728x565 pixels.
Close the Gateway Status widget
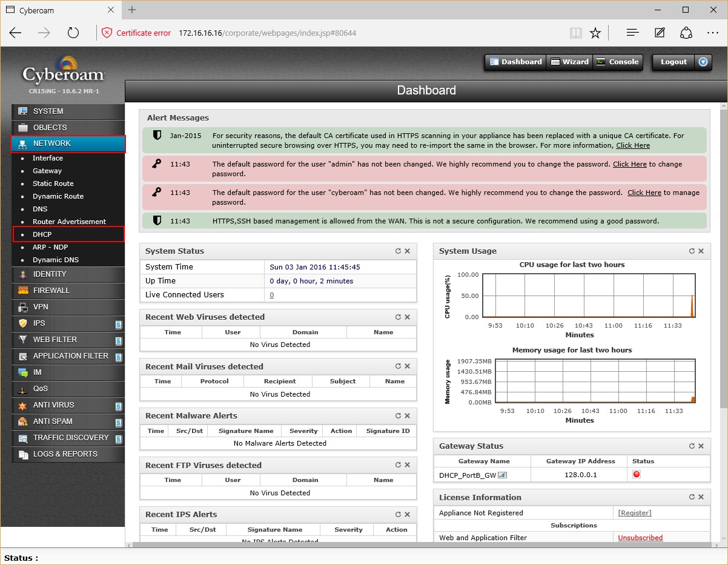pos(701,446)
